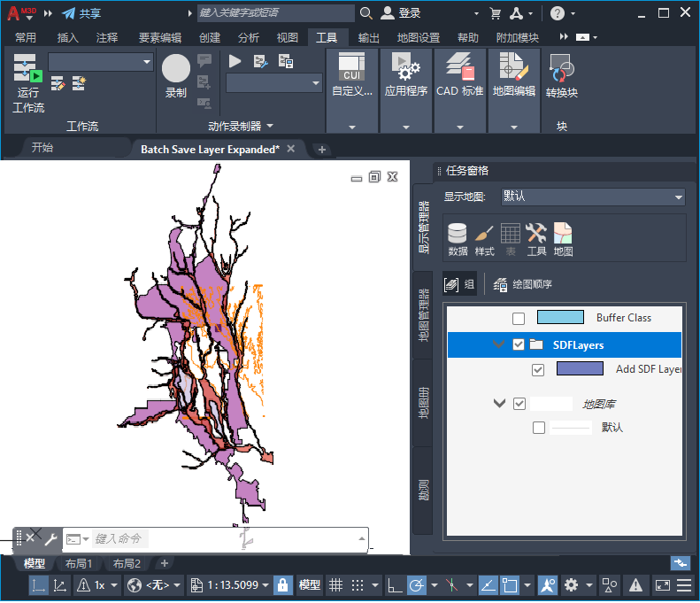The height and width of the screenshot is (603, 700).
Task: Open the workflow selection dropdown
Action: [x=101, y=62]
